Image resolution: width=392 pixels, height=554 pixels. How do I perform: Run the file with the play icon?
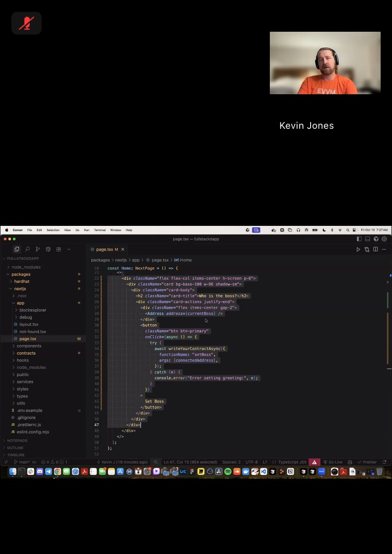[x=358, y=250]
